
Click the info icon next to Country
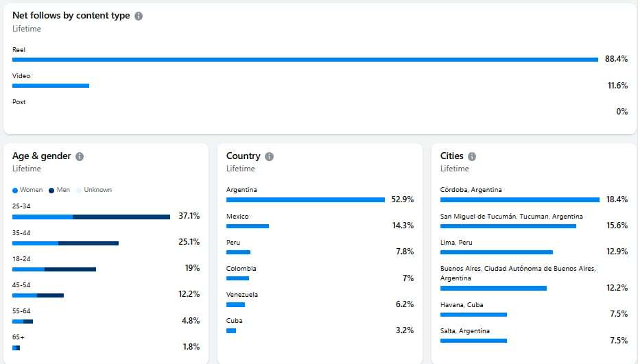269,156
